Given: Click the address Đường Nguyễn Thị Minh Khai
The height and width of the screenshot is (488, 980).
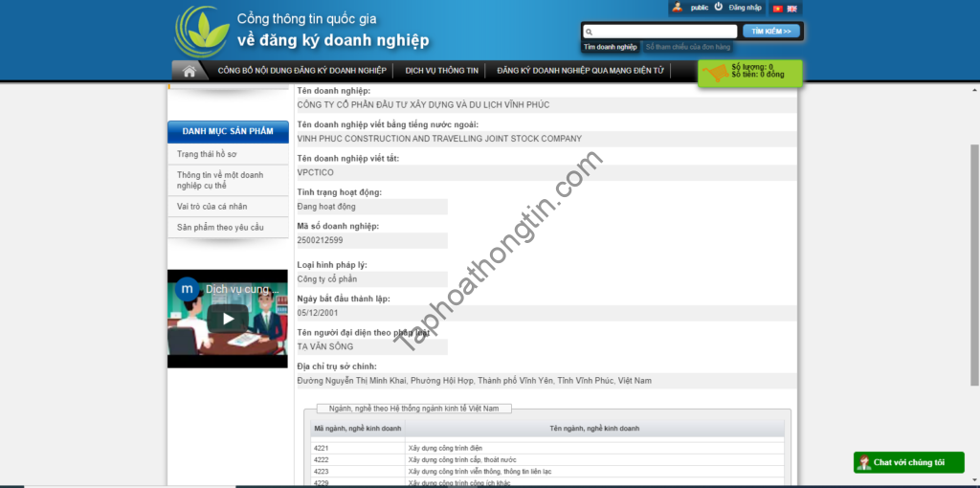Looking at the screenshot, I should [x=475, y=381].
